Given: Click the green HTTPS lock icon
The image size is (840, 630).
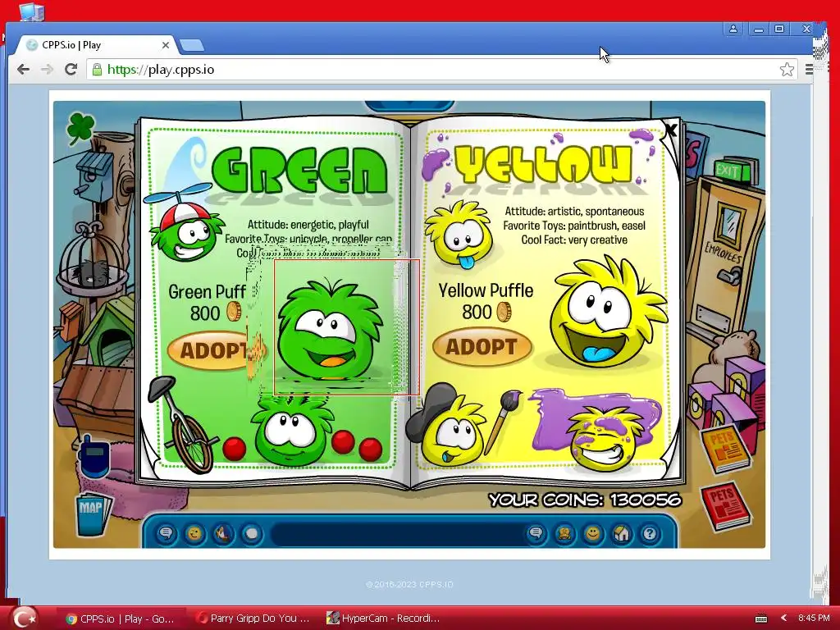Looking at the screenshot, I should 97,69.
